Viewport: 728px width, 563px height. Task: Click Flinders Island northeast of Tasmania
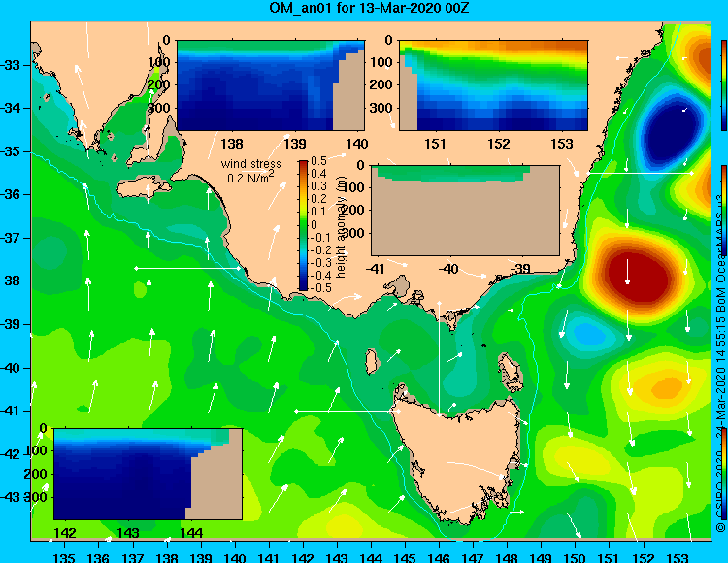(511, 372)
